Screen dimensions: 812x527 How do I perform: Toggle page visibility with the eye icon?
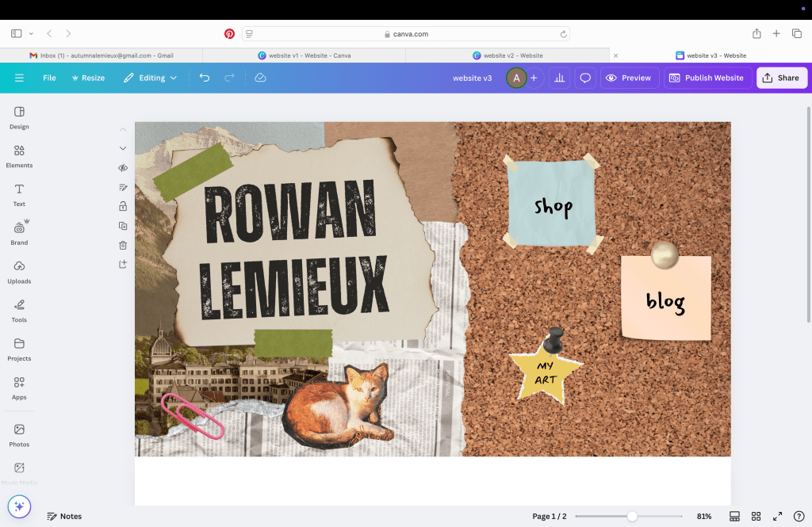123,168
